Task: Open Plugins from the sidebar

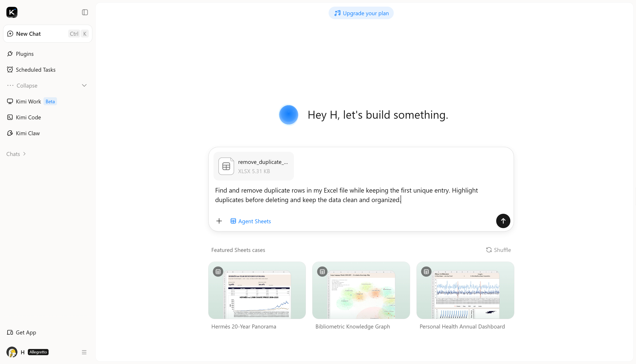Action: pos(25,54)
